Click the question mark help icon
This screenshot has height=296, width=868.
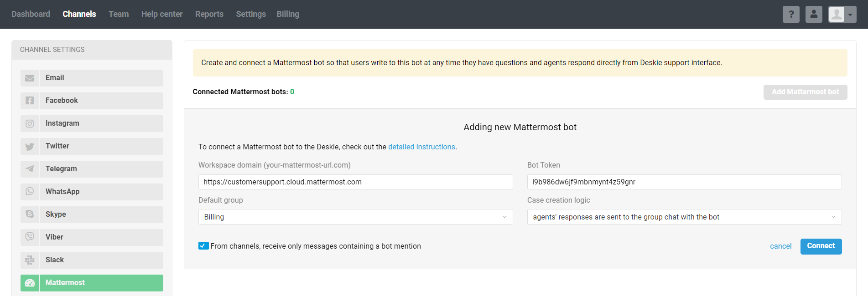[791, 15]
